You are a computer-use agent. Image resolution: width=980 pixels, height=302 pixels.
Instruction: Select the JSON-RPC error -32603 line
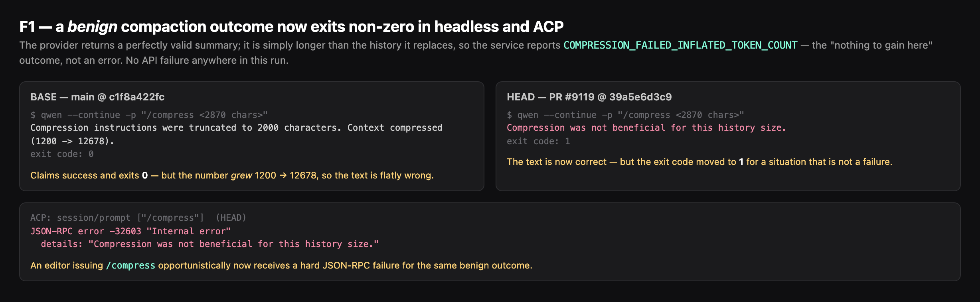tap(130, 231)
